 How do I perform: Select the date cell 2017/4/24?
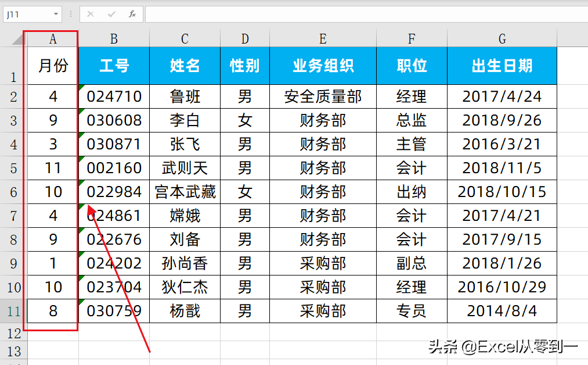502,96
